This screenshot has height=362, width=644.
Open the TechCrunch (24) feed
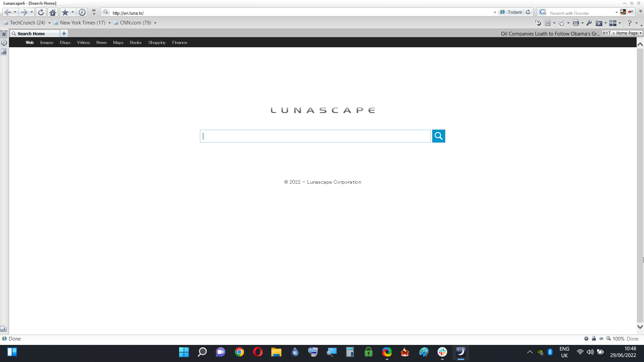click(x=24, y=23)
